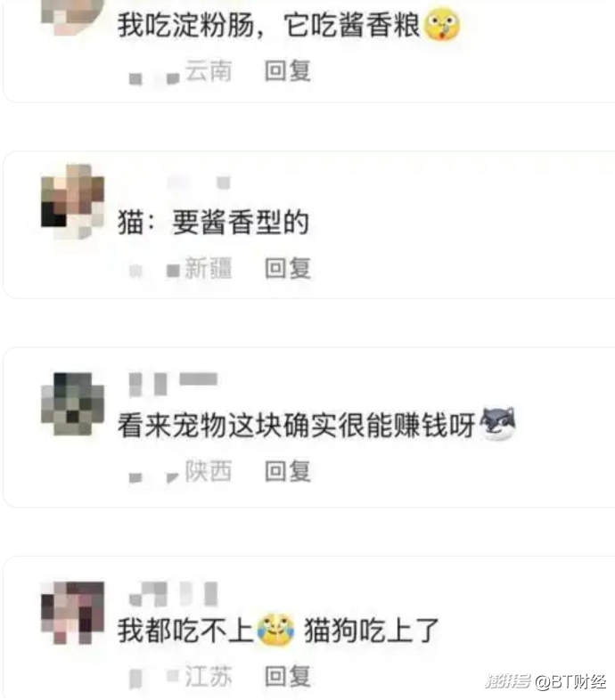Click the husky dog emoji after 赚钱呀

coord(497,424)
